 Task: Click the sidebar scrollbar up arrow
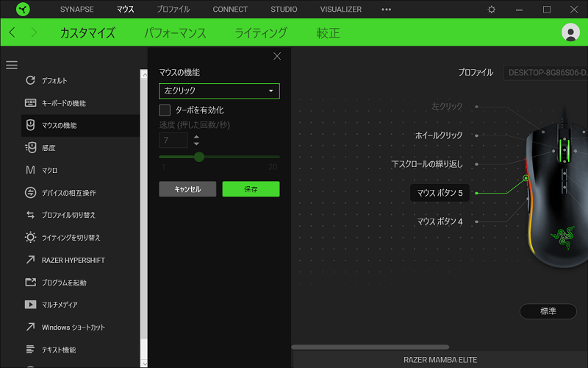144,74
